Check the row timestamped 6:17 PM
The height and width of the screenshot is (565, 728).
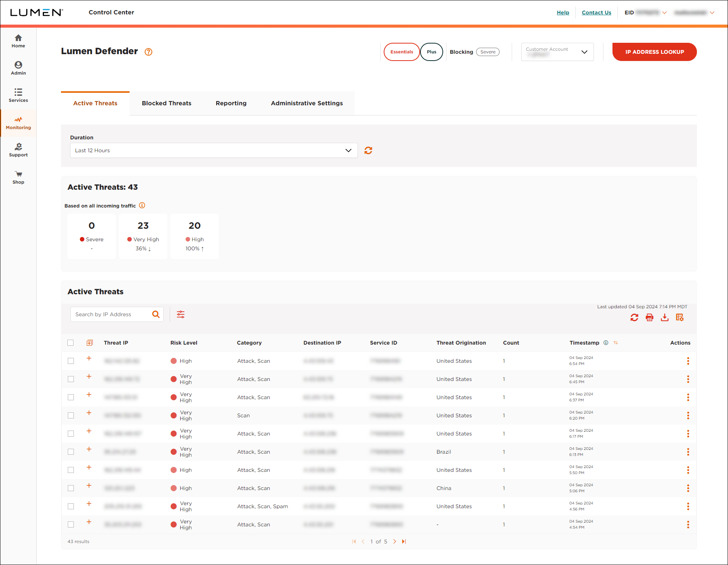coord(71,434)
